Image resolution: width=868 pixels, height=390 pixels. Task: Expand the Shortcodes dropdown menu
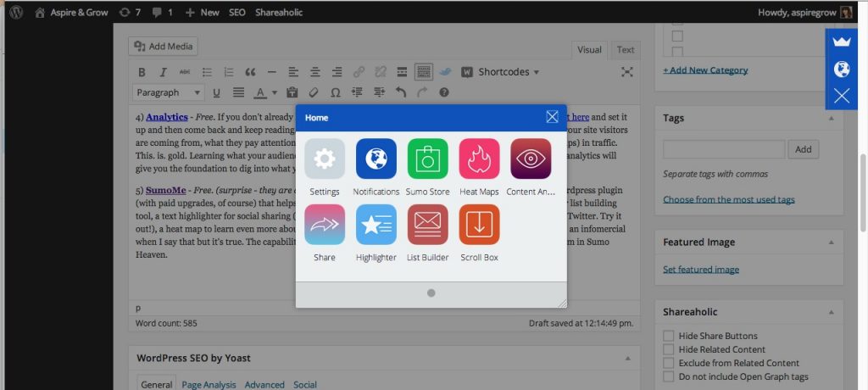click(x=509, y=72)
